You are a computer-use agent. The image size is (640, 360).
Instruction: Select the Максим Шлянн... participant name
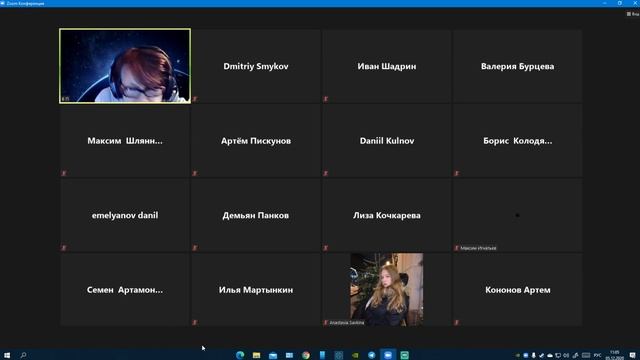tap(125, 141)
